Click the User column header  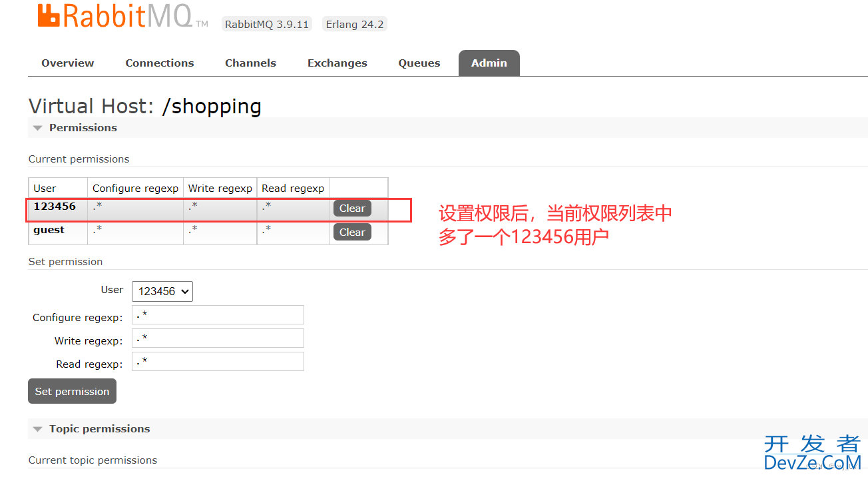(58, 188)
